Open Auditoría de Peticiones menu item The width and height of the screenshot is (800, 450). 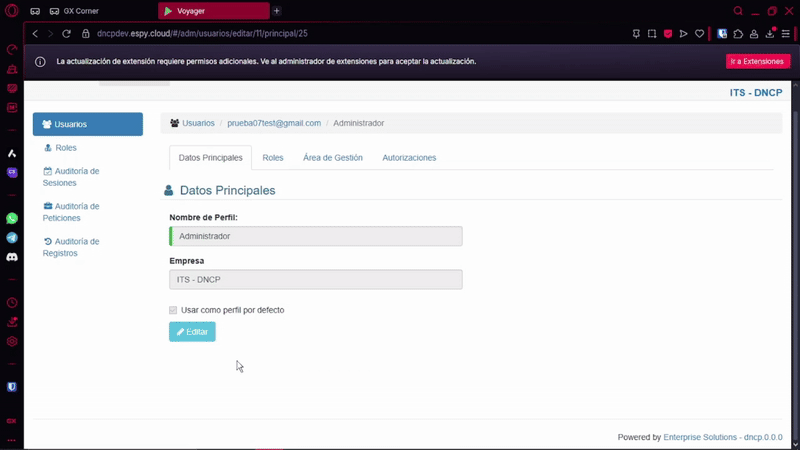[71, 212]
